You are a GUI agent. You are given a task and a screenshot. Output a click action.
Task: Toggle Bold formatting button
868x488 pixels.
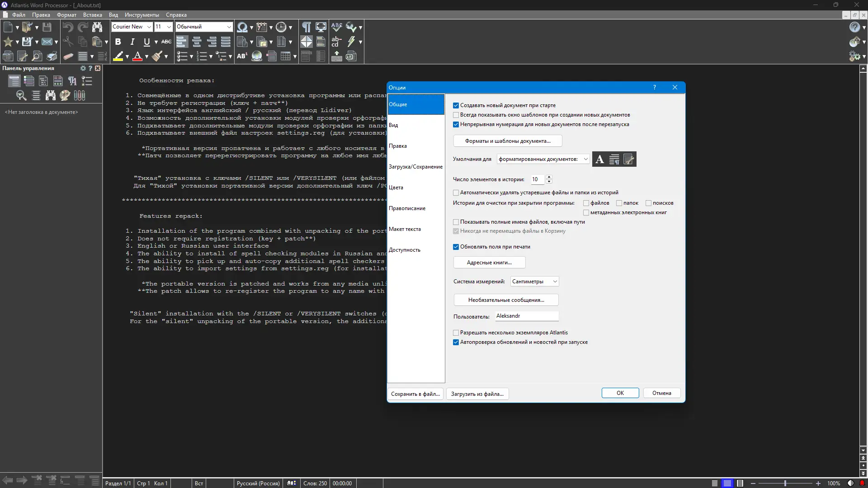tap(118, 42)
